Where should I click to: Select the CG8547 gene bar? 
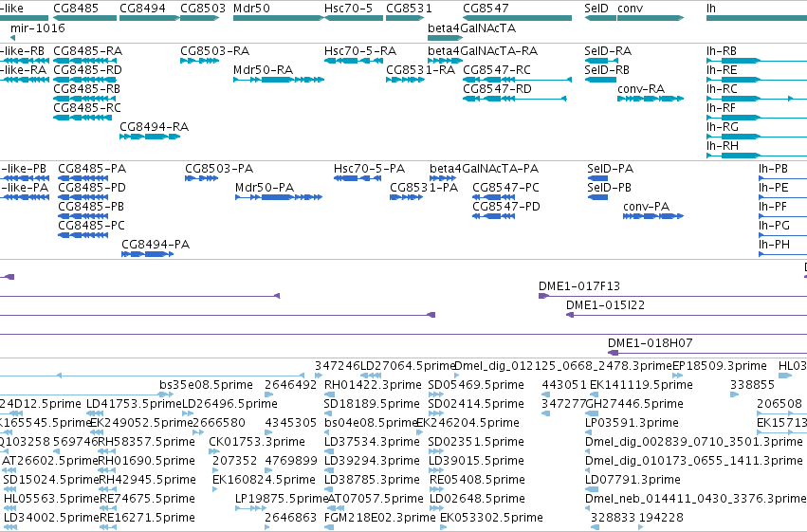pyautogui.click(x=517, y=18)
